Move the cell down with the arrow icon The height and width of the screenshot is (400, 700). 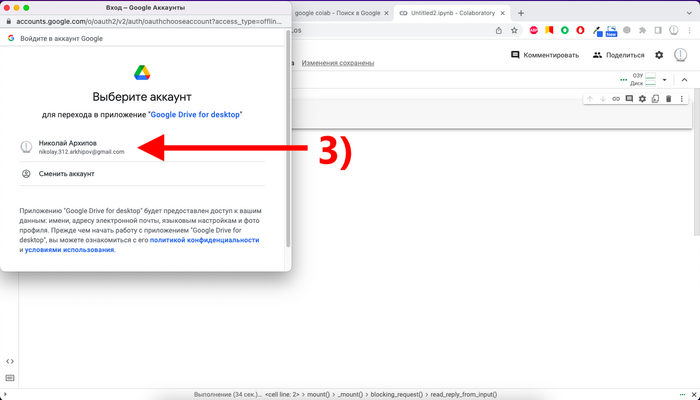coord(603,99)
